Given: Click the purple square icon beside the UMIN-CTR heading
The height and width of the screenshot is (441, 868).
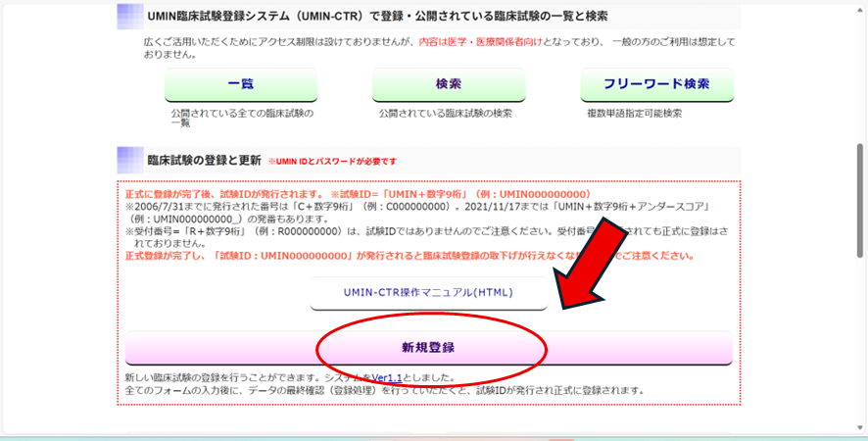Looking at the screenshot, I should point(129,17).
